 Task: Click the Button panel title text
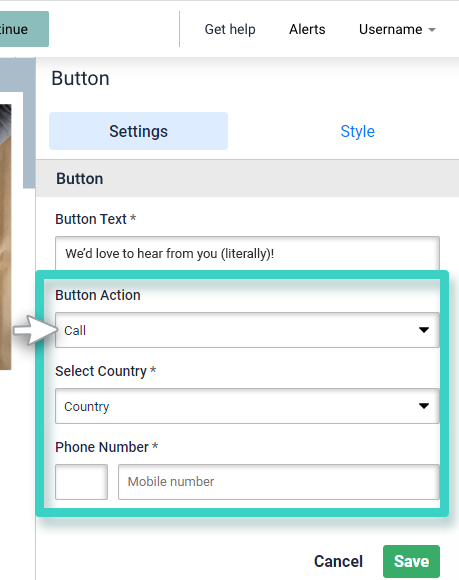pyautogui.click(x=80, y=78)
